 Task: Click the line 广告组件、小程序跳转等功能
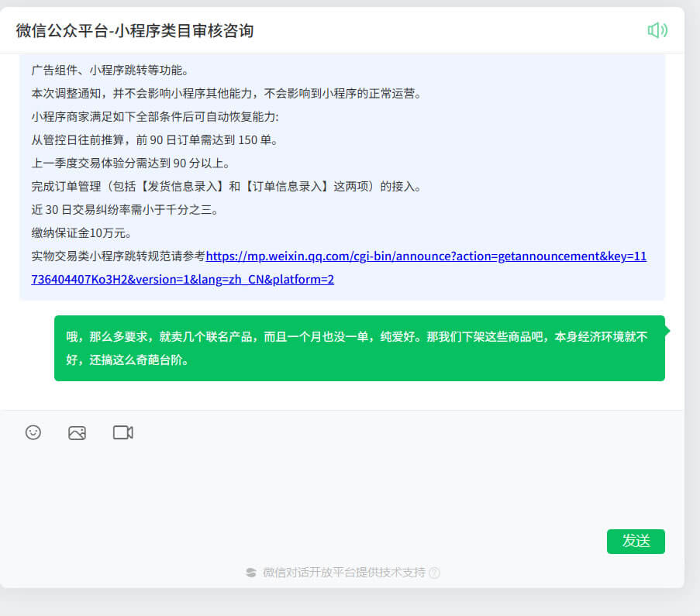pyautogui.click(x=110, y=71)
